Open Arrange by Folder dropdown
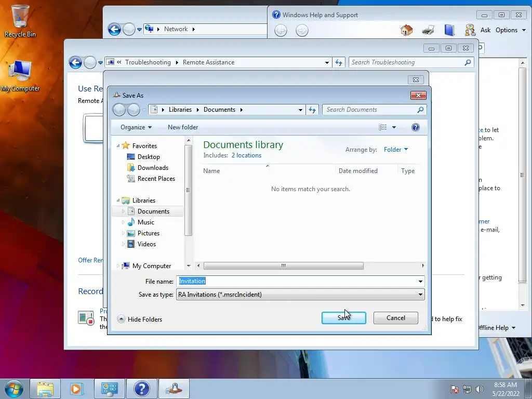532x399 pixels. pyautogui.click(x=395, y=150)
